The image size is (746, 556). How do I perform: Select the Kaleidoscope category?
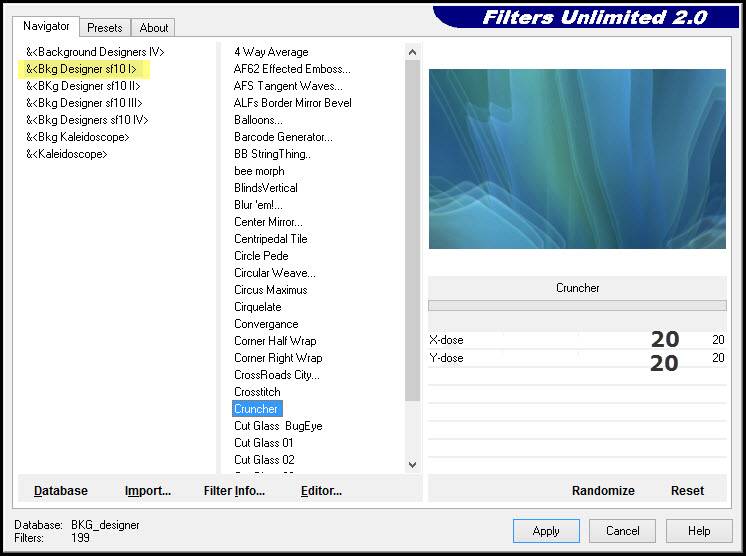tap(67, 154)
